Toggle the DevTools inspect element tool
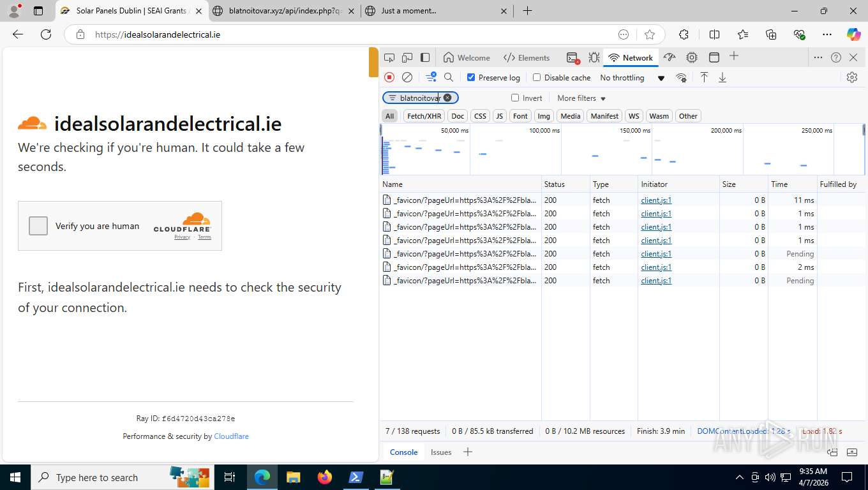The height and width of the screenshot is (490, 868). (x=389, y=57)
